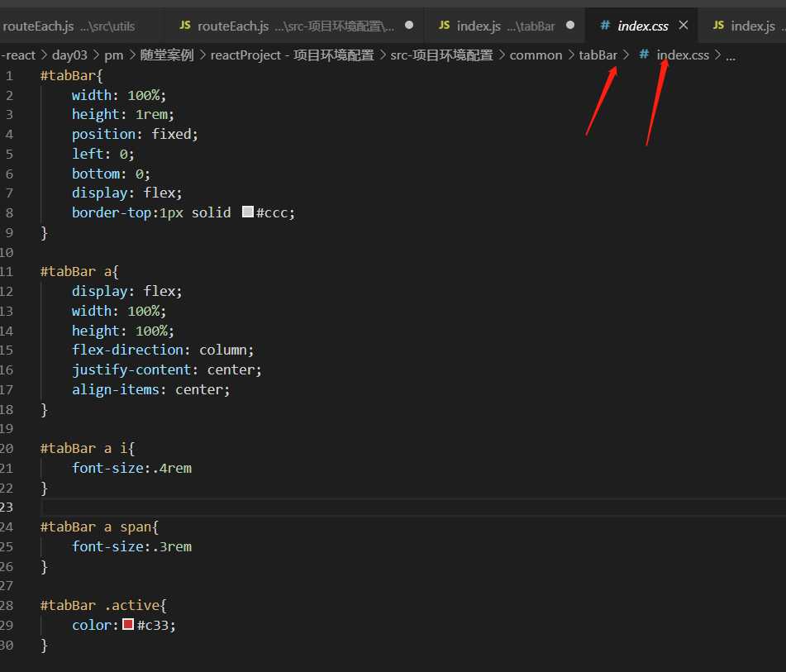The height and width of the screenshot is (672, 786).
Task: Click CSS hash icon on index.css tab
Action: click(605, 25)
